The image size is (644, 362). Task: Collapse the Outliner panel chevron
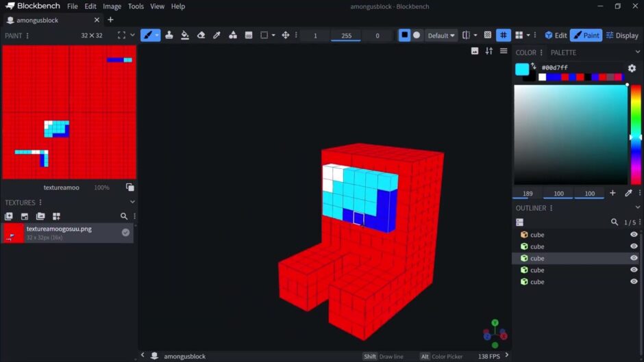(x=638, y=208)
